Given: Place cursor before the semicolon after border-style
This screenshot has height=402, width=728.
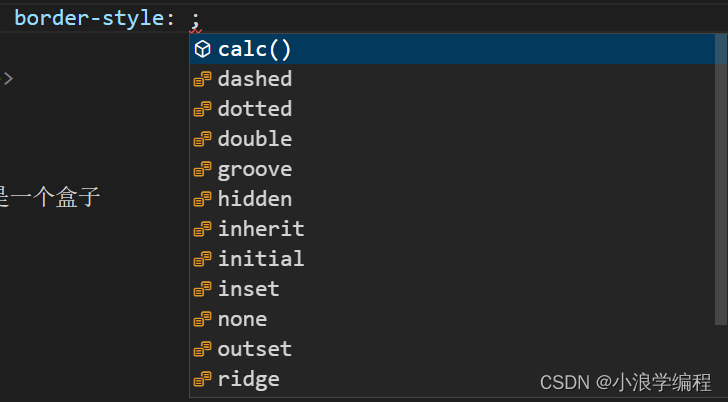Looking at the screenshot, I should [191, 19].
